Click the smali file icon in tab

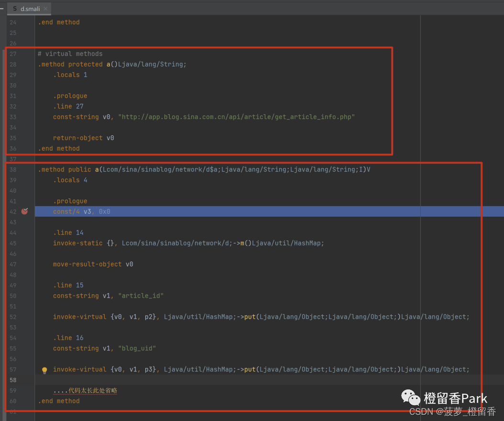click(15, 9)
